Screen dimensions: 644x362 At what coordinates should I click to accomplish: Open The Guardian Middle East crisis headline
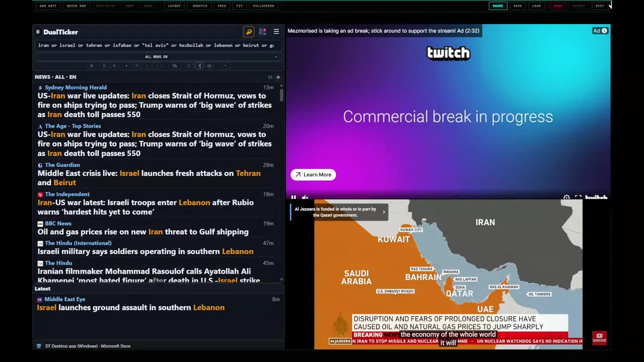(x=149, y=178)
